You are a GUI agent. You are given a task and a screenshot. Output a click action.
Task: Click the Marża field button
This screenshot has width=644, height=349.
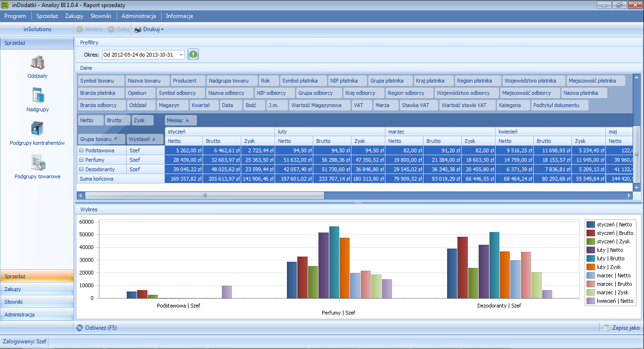pos(385,105)
